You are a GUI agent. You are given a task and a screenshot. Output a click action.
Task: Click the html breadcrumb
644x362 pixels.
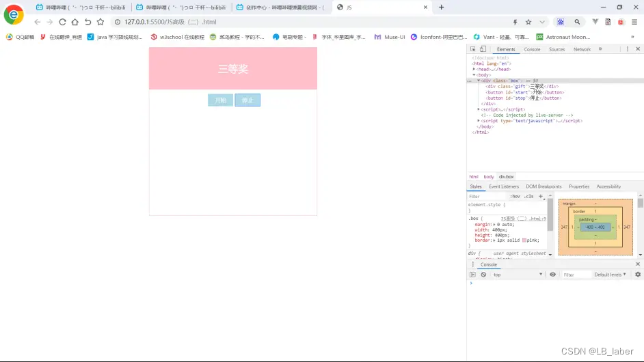tap(474, 177)
